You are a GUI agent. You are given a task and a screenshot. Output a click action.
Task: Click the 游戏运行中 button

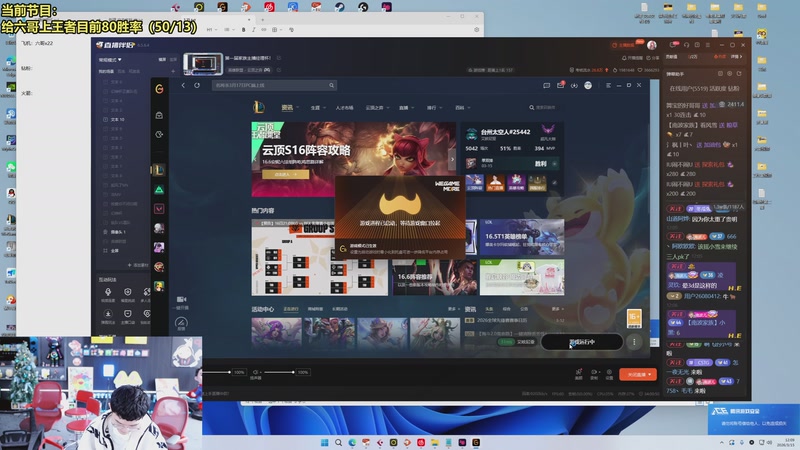pos(582,342)
